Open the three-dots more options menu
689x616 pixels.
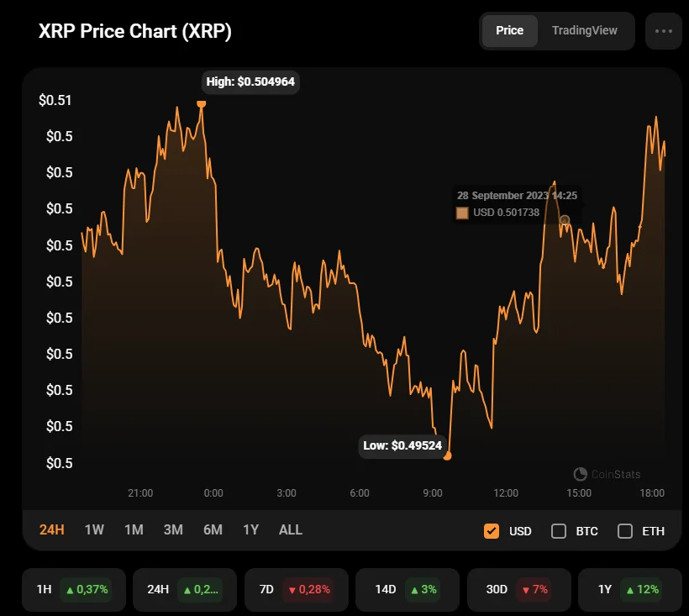[x=663, y=31]
